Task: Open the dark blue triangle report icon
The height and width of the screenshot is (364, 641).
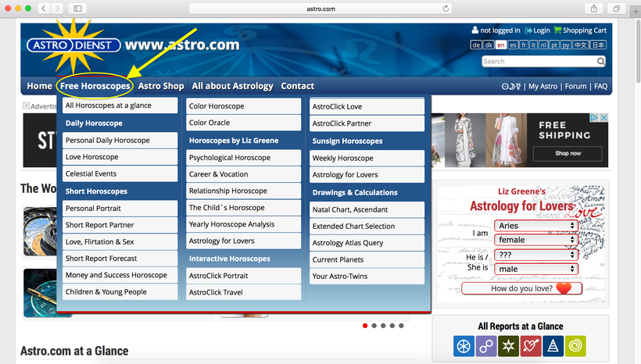Action: point(553,346)
